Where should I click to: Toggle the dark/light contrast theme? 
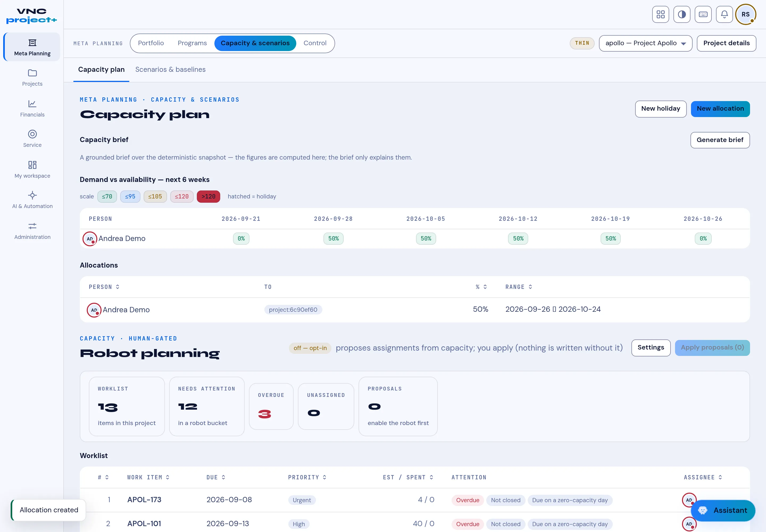[682, 14]
